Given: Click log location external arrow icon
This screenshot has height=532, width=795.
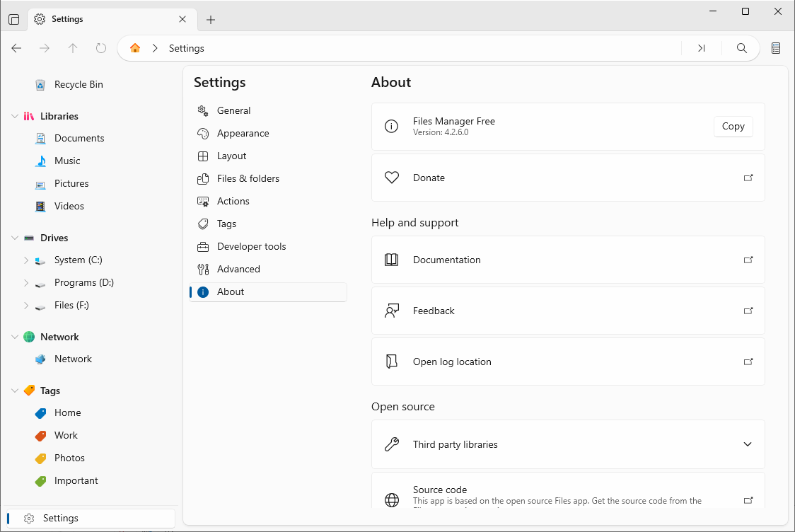Looking at the screenshot, I should (748, 362).
